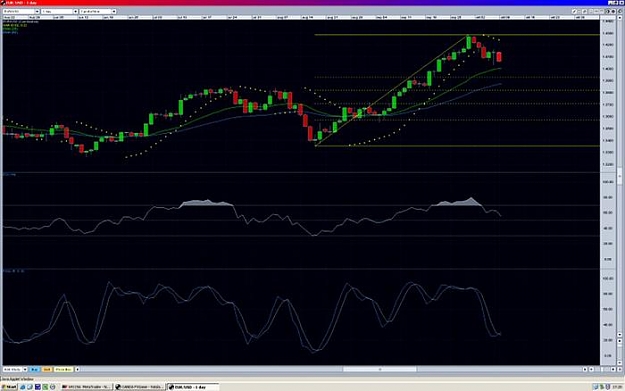Open the 1 day timeframe dropdown

(x=59, y=12)
